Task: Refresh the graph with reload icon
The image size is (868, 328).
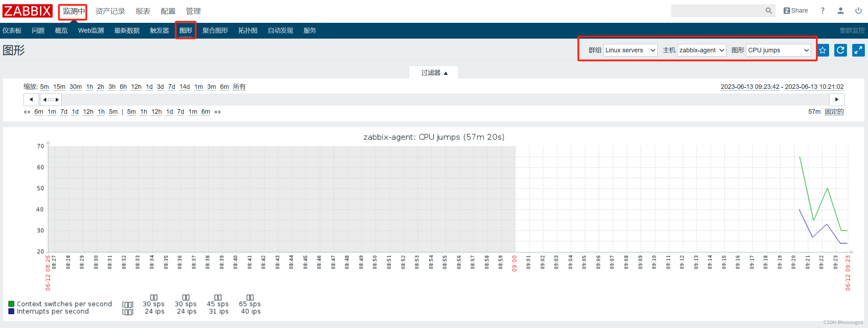Action: [841, 50]
